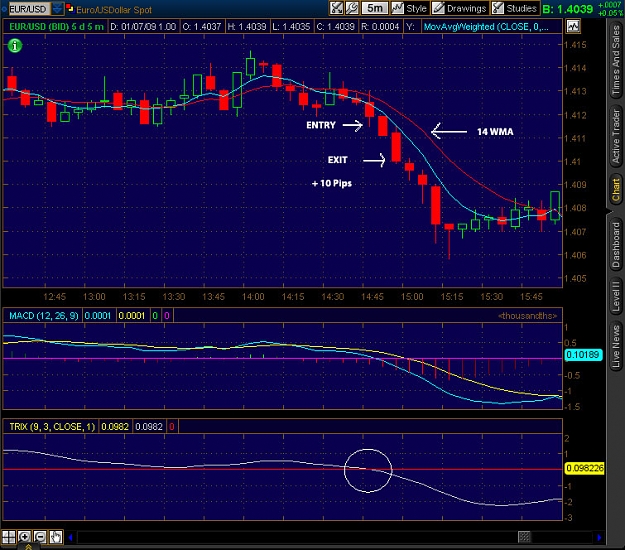Viewport: 625px width, 550px height.
Task: Click the thousandths scale label
Action: pos(527,316)
